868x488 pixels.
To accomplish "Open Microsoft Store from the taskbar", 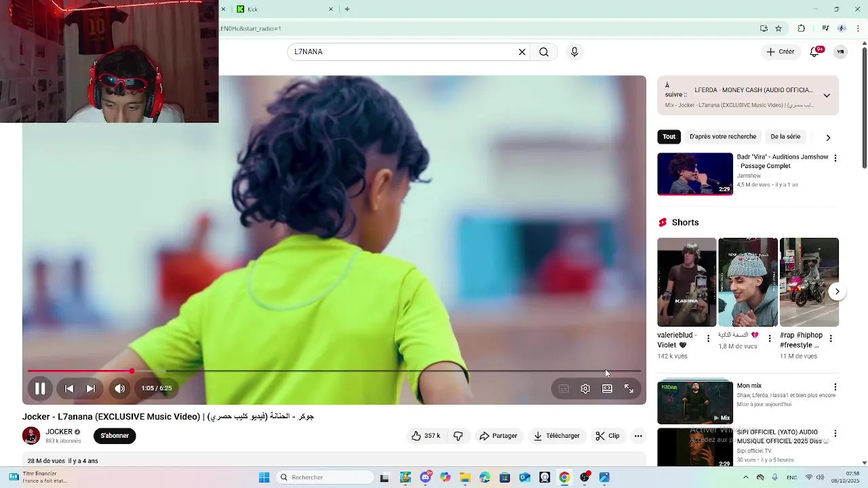I will 505,477.
